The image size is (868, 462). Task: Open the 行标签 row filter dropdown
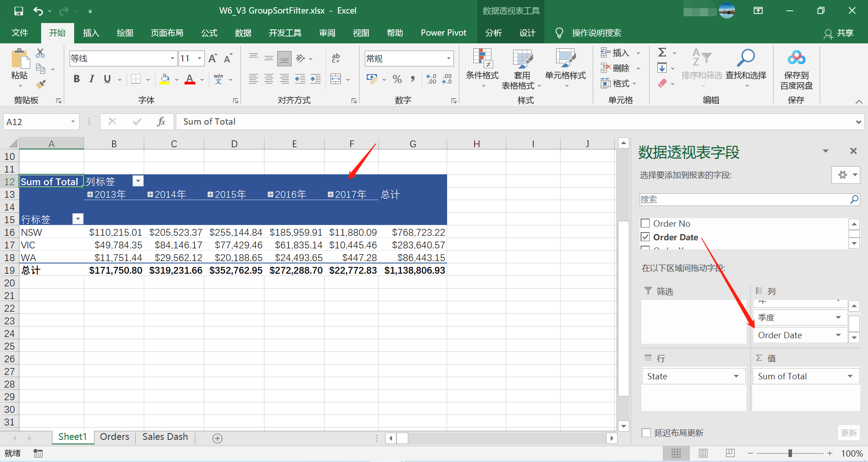[x=78, y=219]
